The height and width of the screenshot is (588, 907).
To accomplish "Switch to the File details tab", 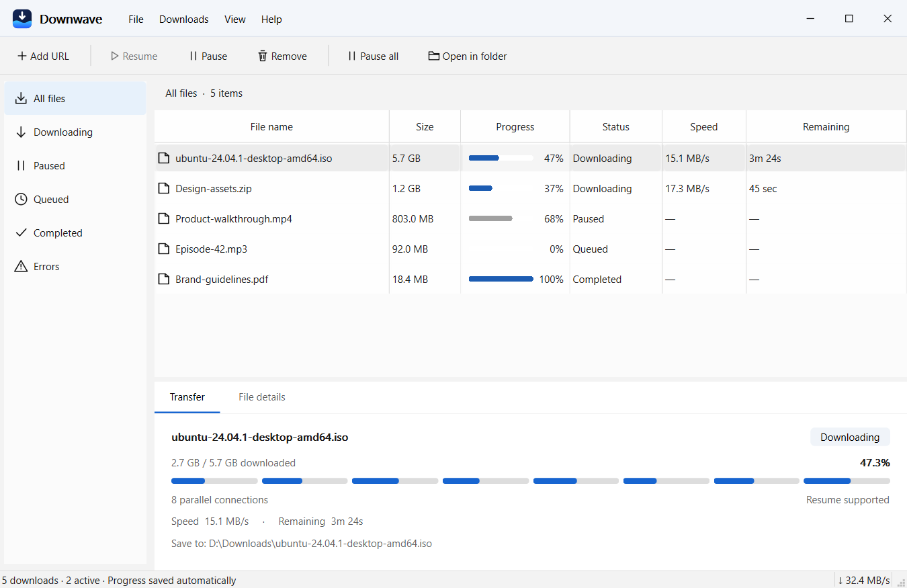I will 262,397.
